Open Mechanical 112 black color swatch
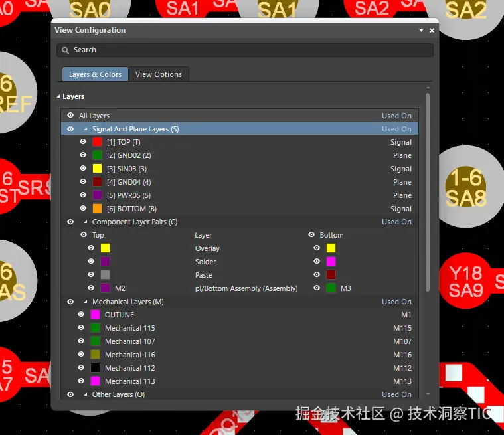 95,368
